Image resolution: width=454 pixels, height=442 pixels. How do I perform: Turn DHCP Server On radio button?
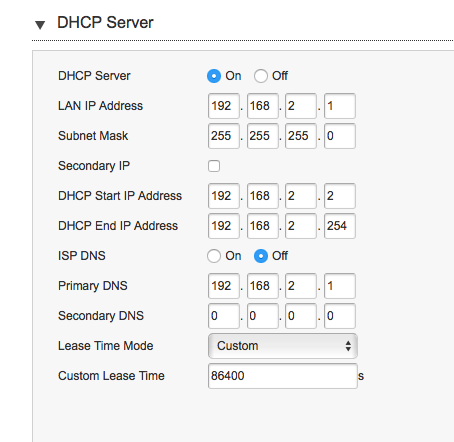pyautogui.click(x=214, y=76)
